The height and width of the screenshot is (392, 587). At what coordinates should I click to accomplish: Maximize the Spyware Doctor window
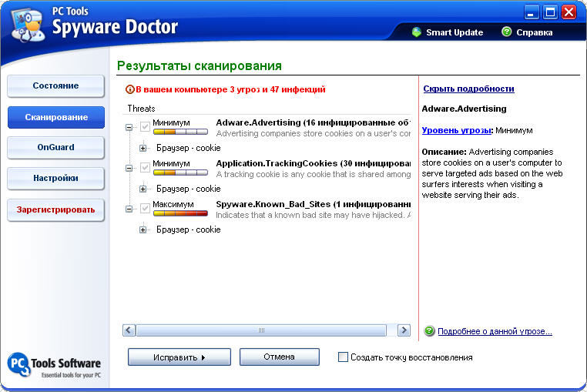click(x=550, y=12)
